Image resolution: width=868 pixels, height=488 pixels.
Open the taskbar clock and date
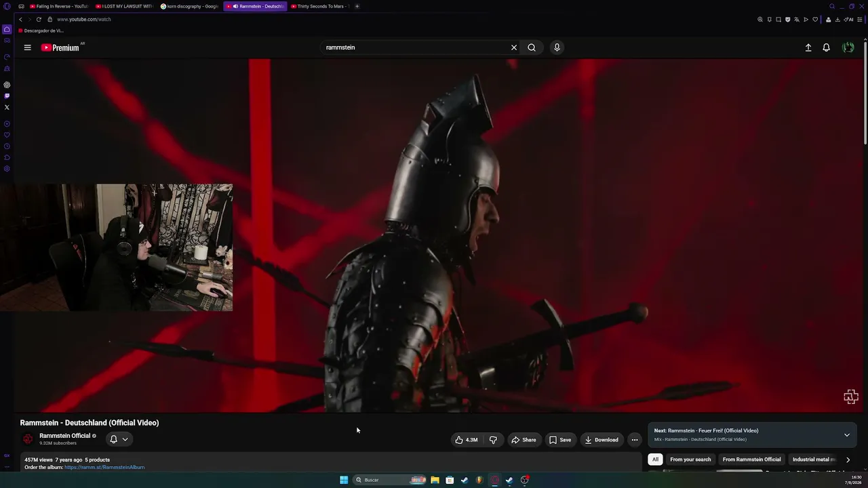point(853,480)
